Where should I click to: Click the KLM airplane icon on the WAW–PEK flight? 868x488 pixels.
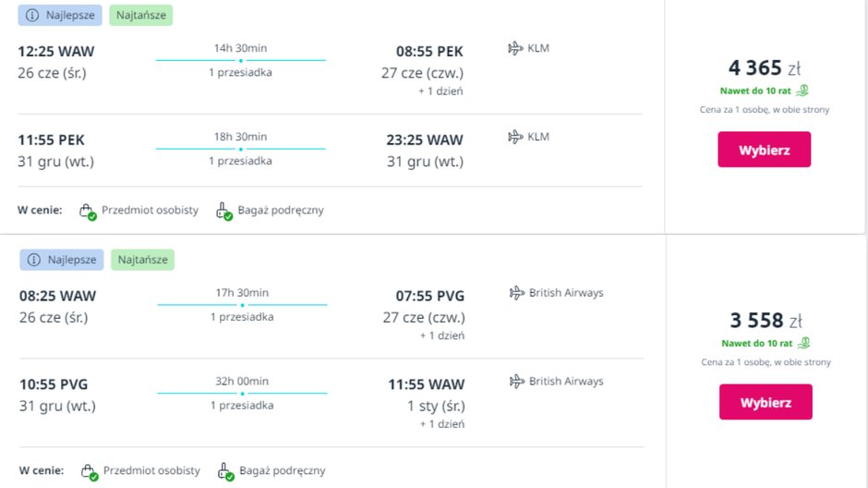coord(515,48)
